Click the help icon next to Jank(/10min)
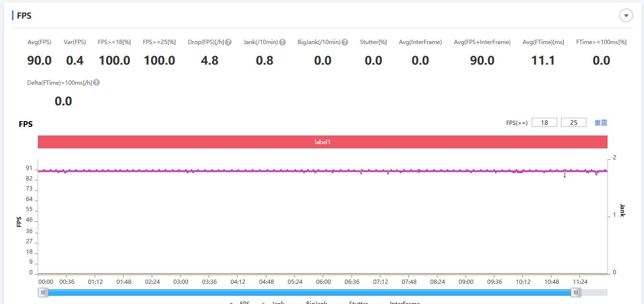Screen dimensions: 644x304 point(282,42)
